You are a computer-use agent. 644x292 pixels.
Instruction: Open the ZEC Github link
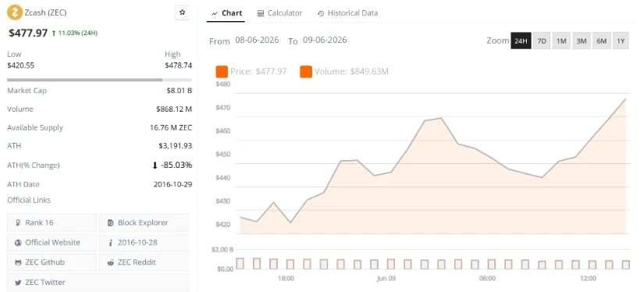pos(52,262)
